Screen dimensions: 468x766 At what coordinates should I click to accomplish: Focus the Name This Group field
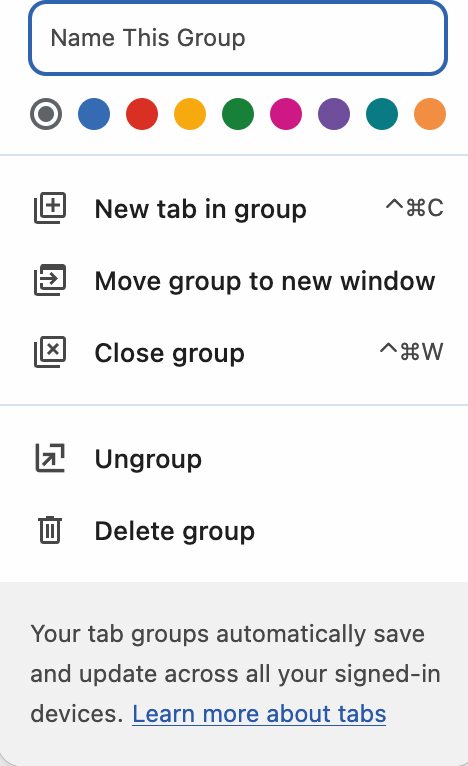pyautogui.click(x=238, y=38)
